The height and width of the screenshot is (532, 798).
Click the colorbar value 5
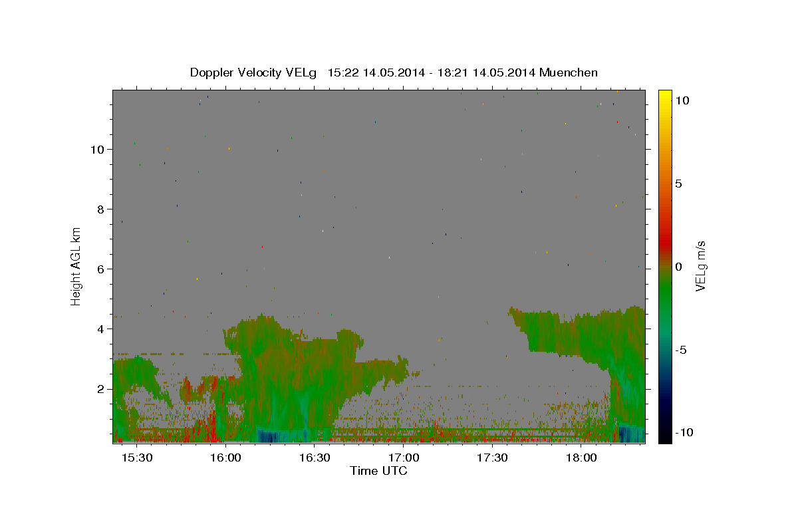[x=678, y=184]
